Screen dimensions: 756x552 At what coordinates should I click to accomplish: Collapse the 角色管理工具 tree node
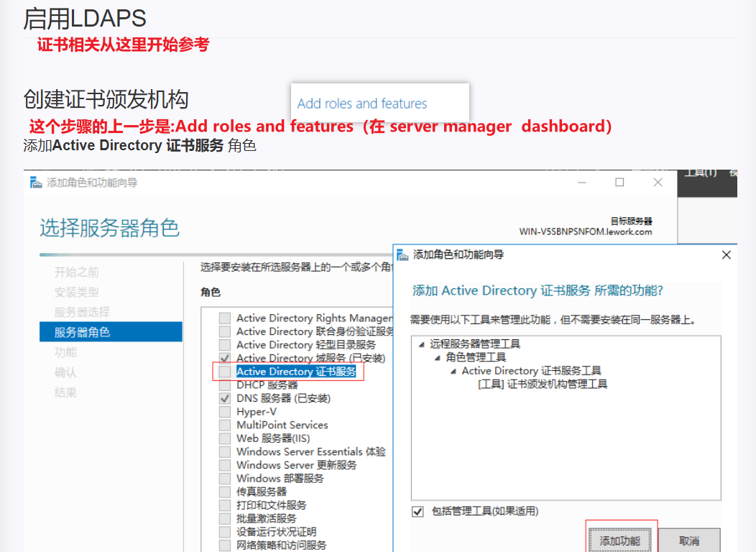[x=438, y=358]
